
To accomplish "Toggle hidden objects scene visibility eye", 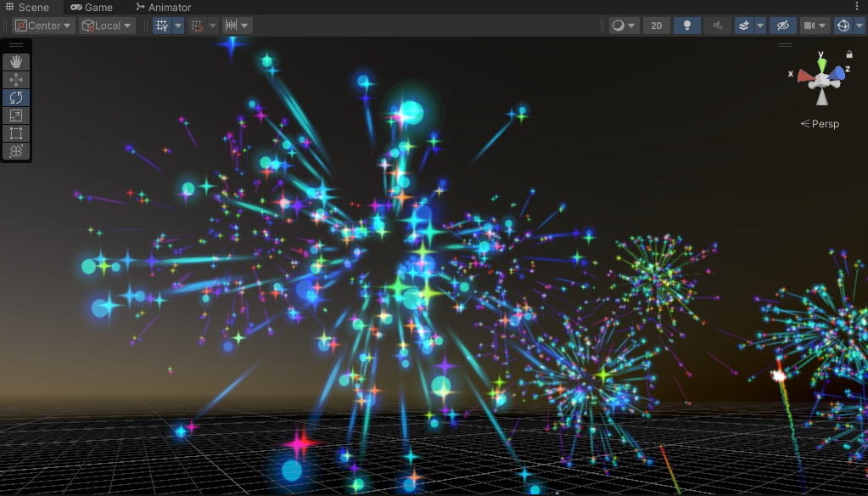I will point(783,25).
